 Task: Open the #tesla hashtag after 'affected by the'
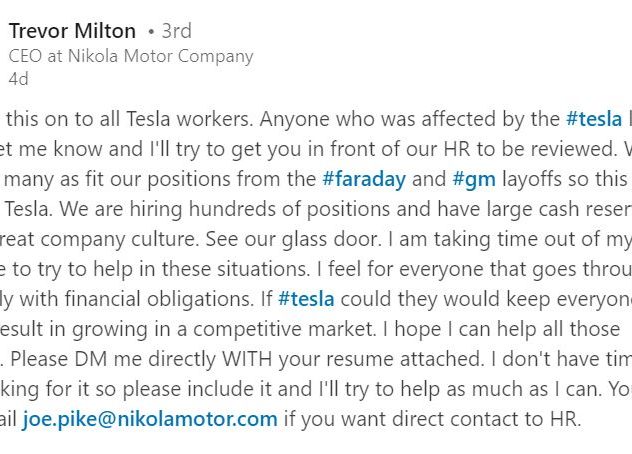click(x=594, y=119)
